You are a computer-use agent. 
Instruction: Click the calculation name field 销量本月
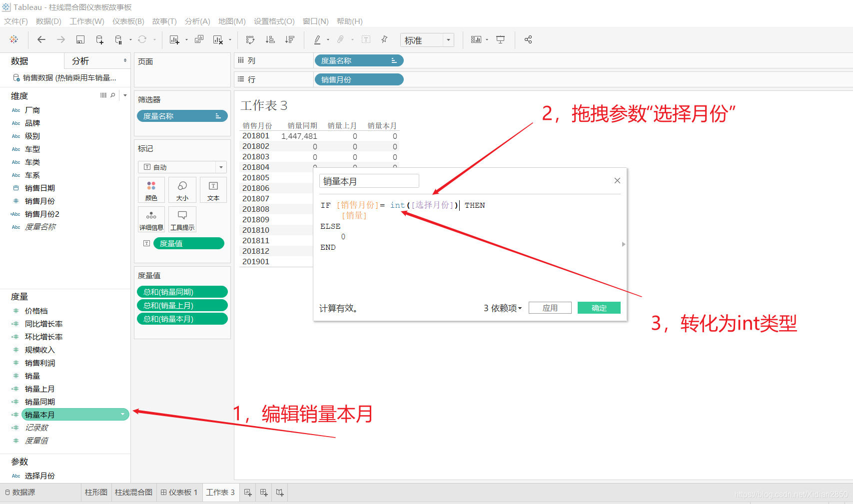point(369,181)
